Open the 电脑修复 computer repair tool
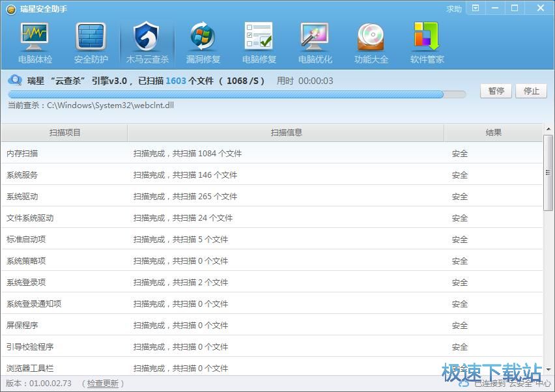The height and width of the screenshot is (392, 555). (x=259, y=41)
